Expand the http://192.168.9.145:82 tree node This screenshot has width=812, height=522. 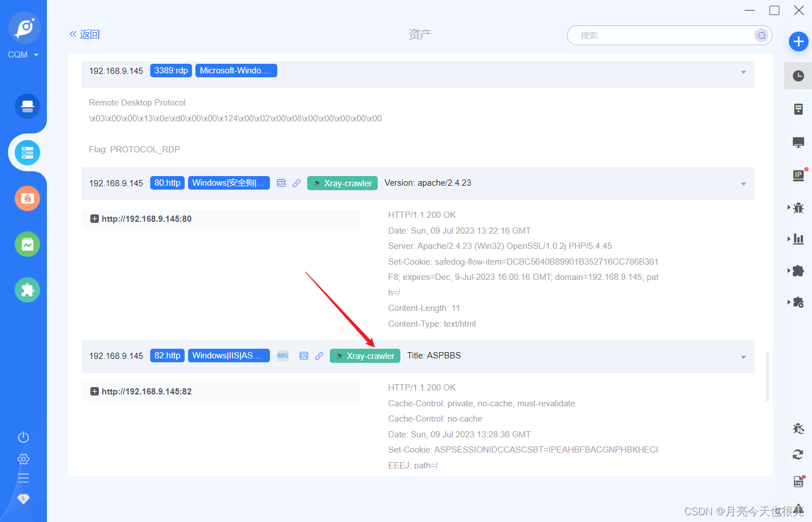pos(94,392)
